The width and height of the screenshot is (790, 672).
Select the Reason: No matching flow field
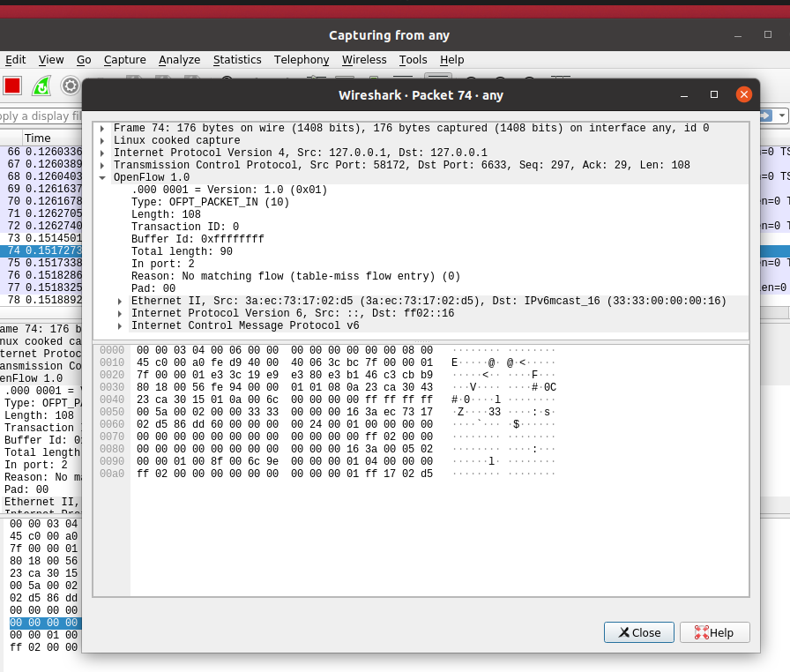(295, 276)
